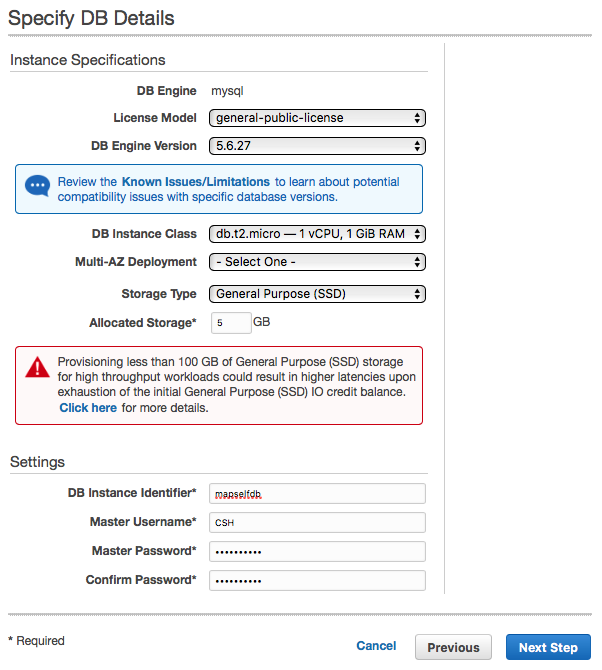Screen dimensions: 602x670
Task: Open the License Model dropdown
Action: coord(317,118)
